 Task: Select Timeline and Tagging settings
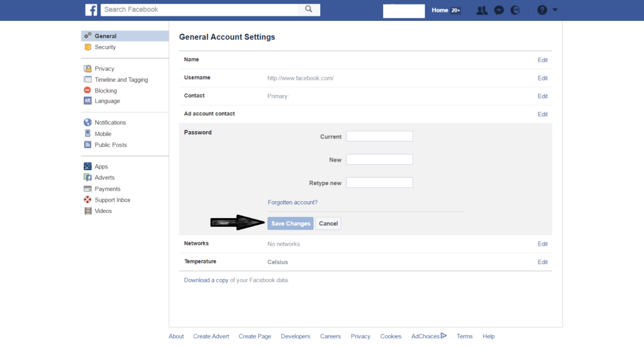click(121, 80)
